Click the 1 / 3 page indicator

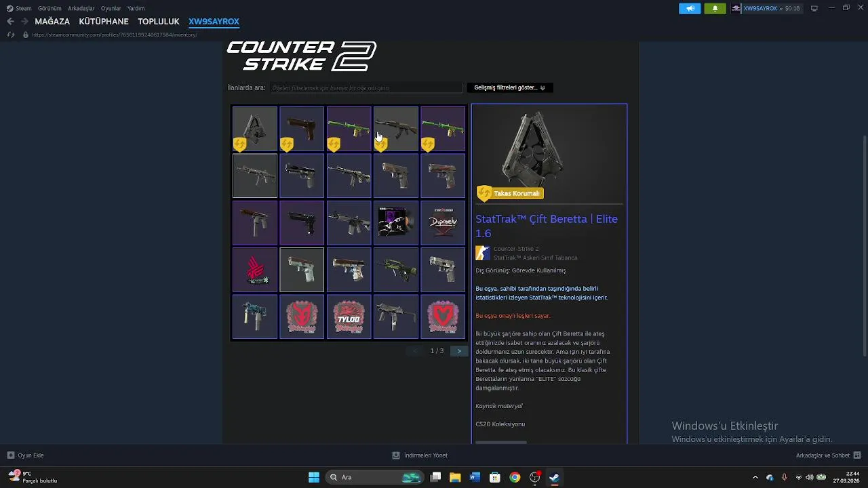coord(437,351)
